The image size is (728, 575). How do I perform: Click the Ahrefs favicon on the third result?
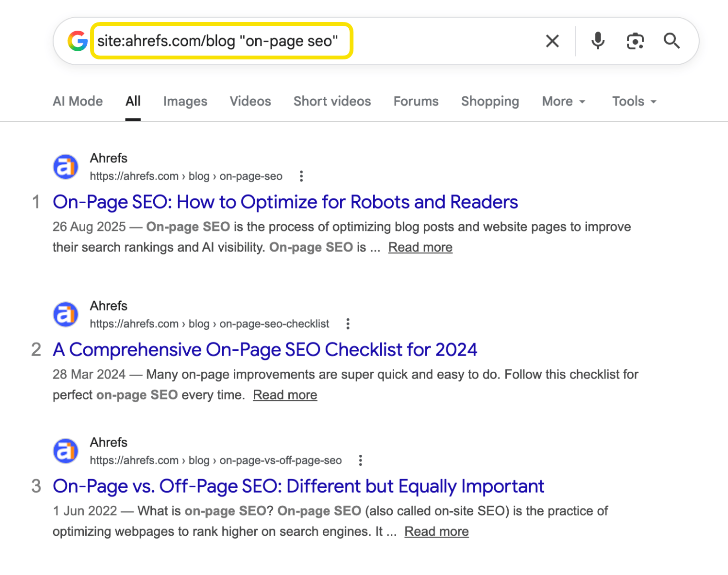point(66,450)
